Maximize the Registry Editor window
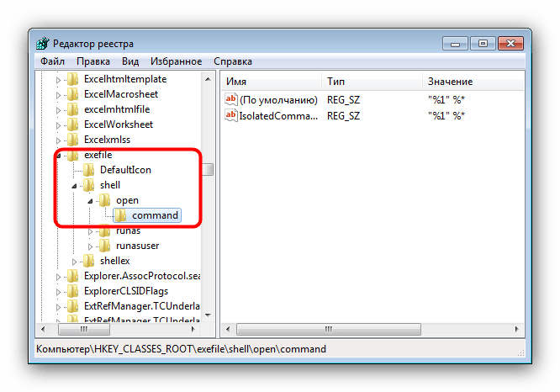 coord(483,44)
